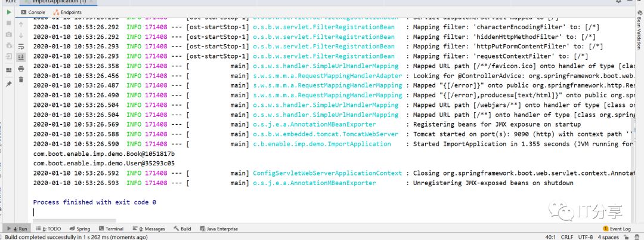Click the cursor position 40:1 indicator

(x=551, y=237)
